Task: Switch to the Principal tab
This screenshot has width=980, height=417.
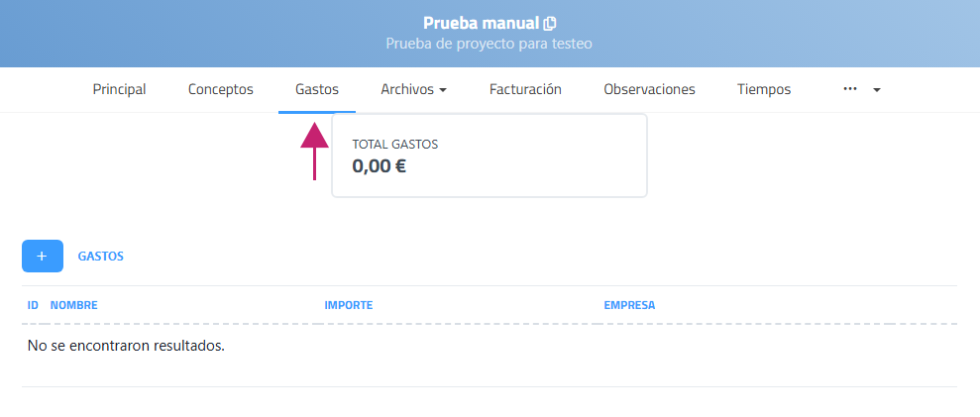Action: point(119,89)
